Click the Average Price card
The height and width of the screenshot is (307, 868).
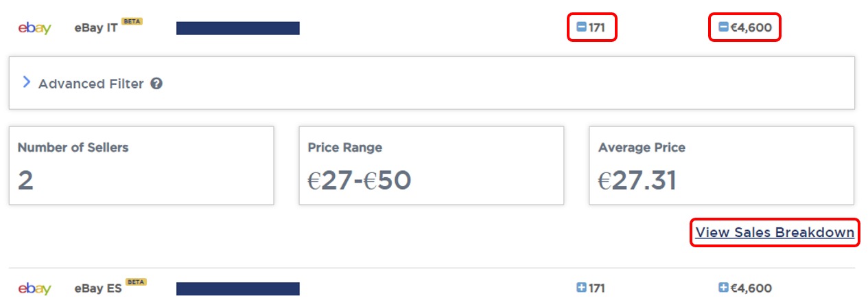721,165
